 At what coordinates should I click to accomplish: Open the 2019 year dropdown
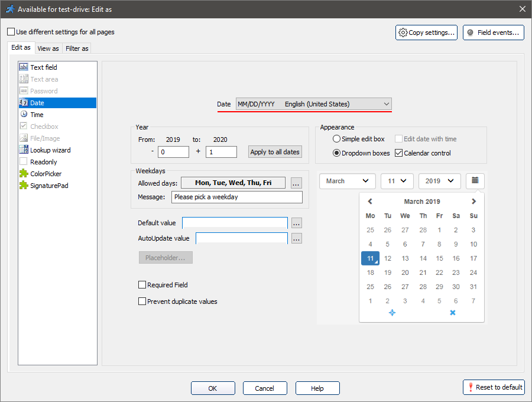tap(439, 181)
